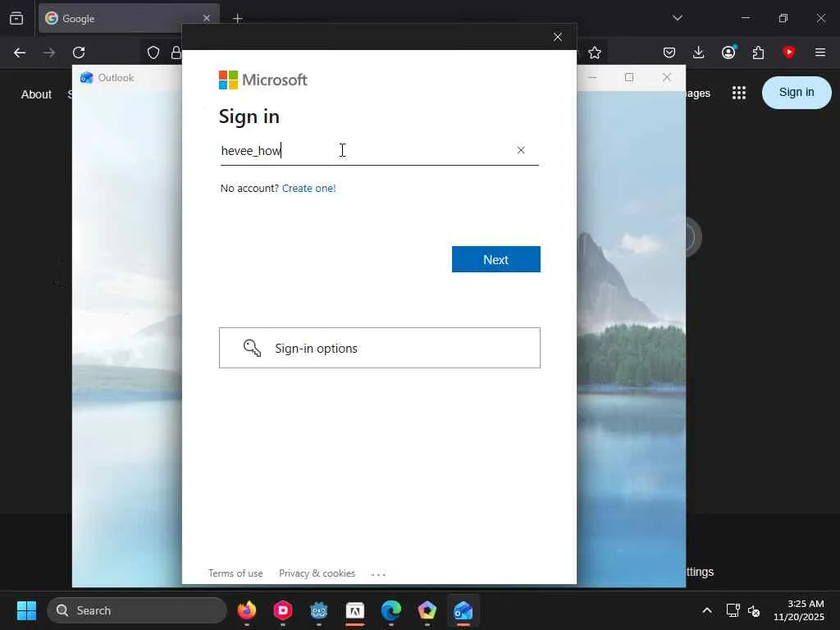
Task: Open the colorful pentagon app on taskbar
Action: click(x=427, y=610)
